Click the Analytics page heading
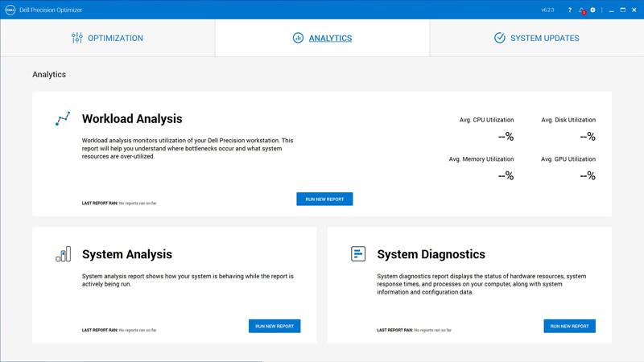644x362 pixels. [49, 74]
